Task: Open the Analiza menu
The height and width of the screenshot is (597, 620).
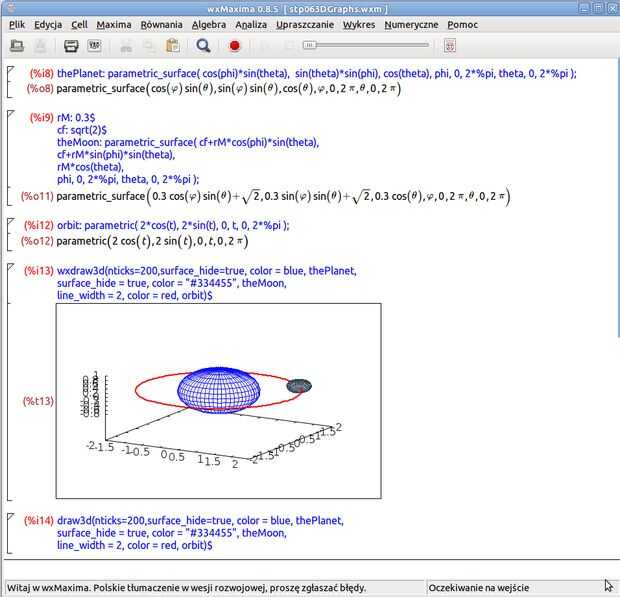Action: pos(251,25)
